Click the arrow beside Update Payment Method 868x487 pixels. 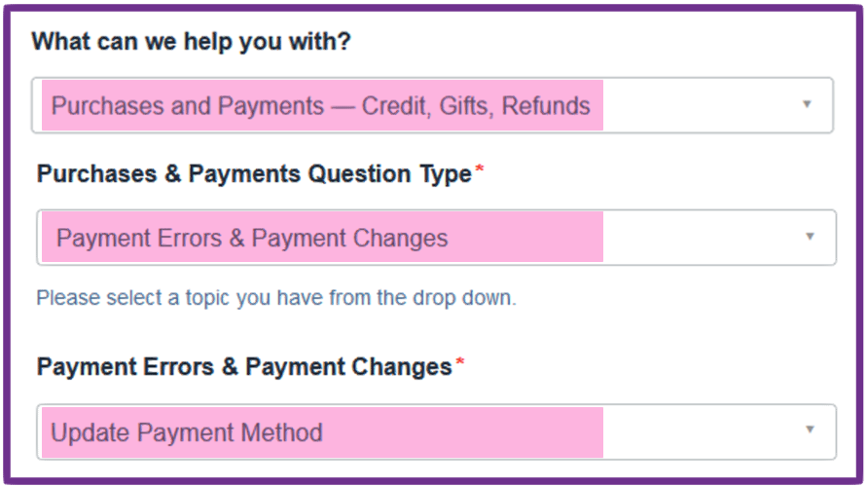click(x=808, y=431)
